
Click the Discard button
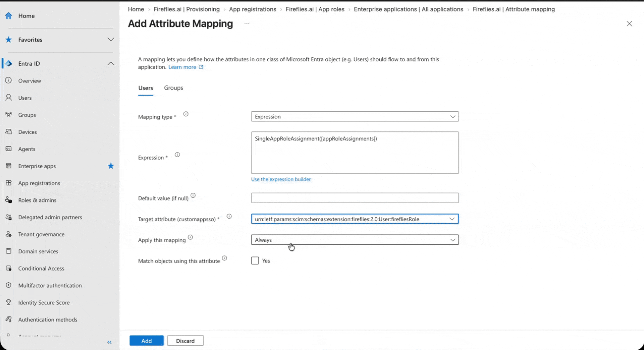185,341
